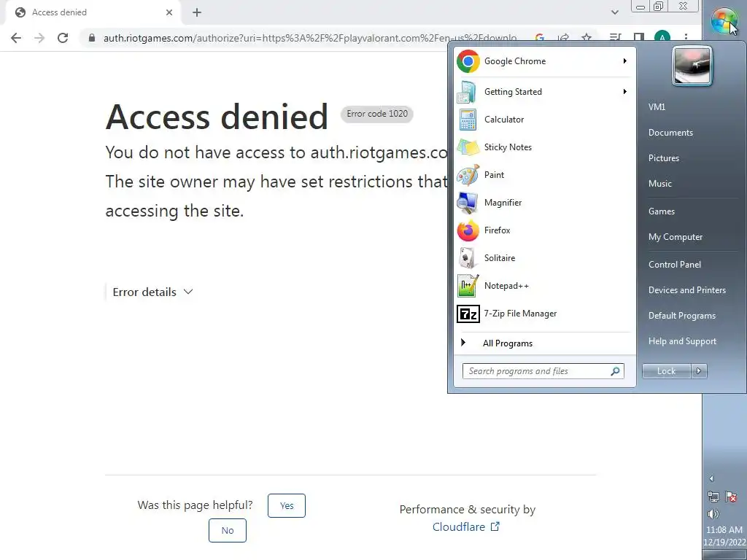Open the Paint palette icon
This screenshot has height=560, width=747.
pos(468,175)
